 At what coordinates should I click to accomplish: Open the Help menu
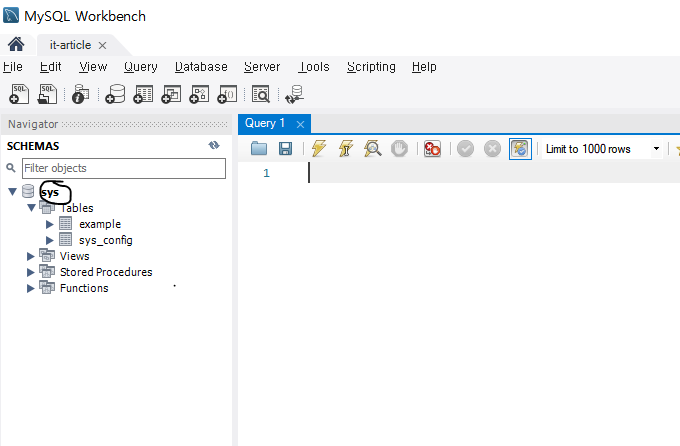click(424, 67)
